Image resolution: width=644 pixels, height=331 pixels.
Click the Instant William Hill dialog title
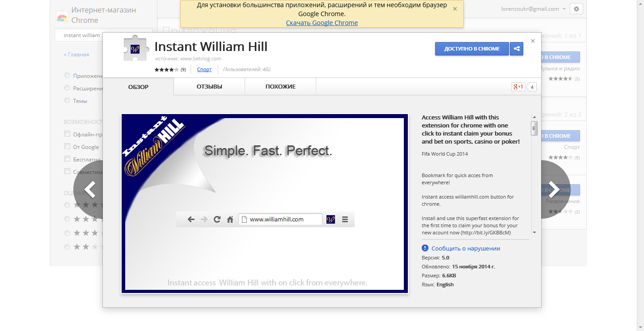click(211, 47)
